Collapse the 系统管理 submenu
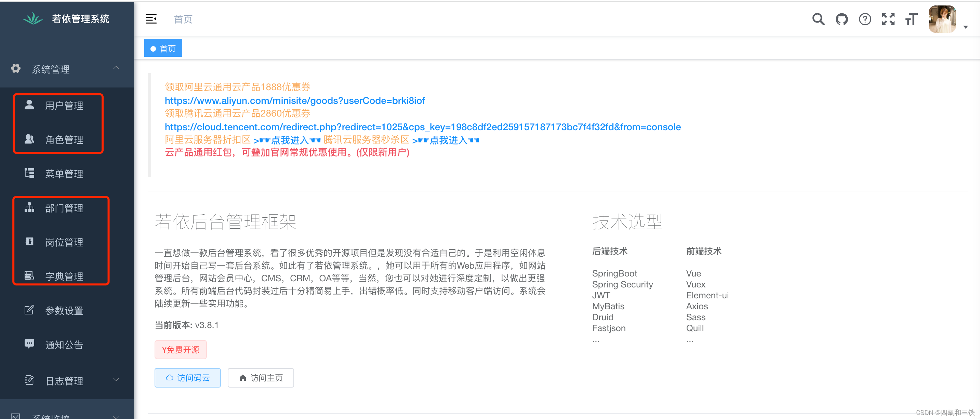Screen dimensions: 980x419 click(x=116, y=68)
